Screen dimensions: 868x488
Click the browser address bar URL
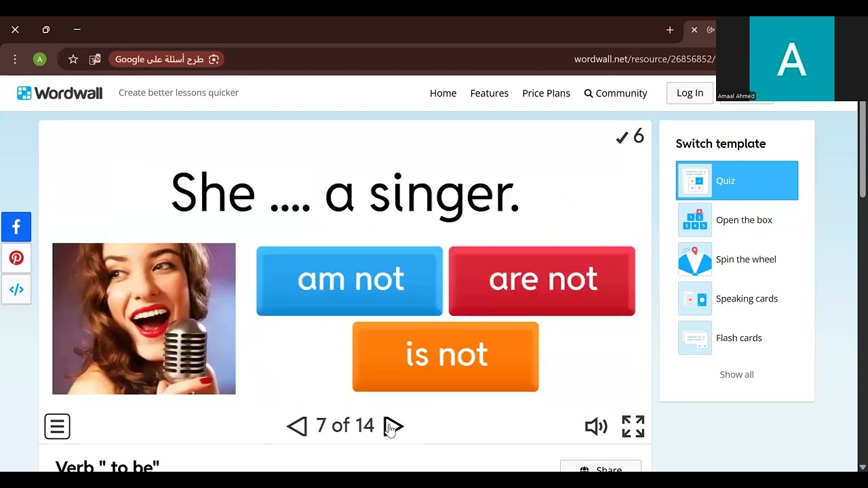644,60
